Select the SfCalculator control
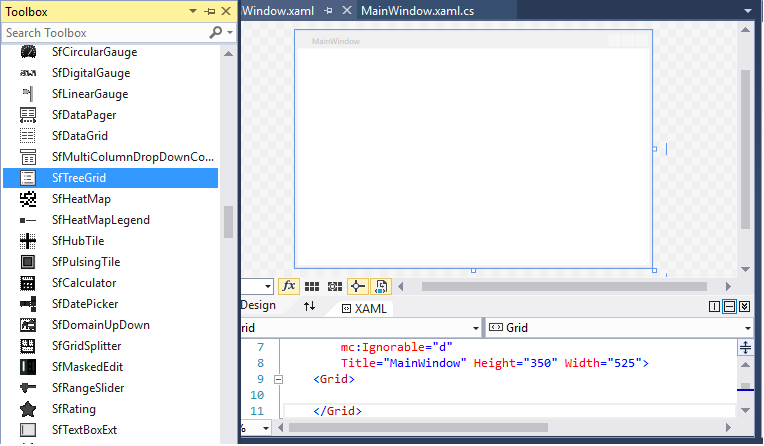764x446 pixels. tap(84, 283)
